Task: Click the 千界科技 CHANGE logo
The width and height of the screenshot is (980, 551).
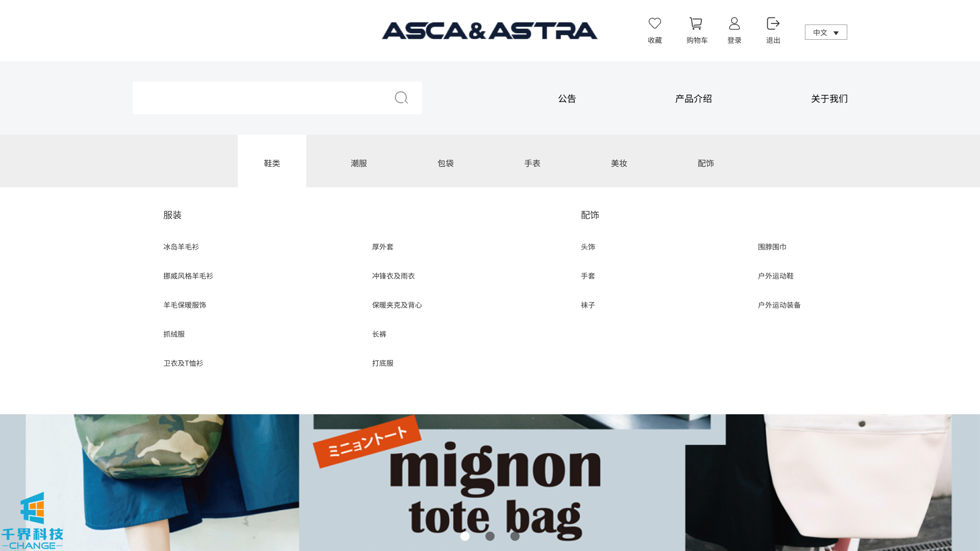Action: (32, 520)
